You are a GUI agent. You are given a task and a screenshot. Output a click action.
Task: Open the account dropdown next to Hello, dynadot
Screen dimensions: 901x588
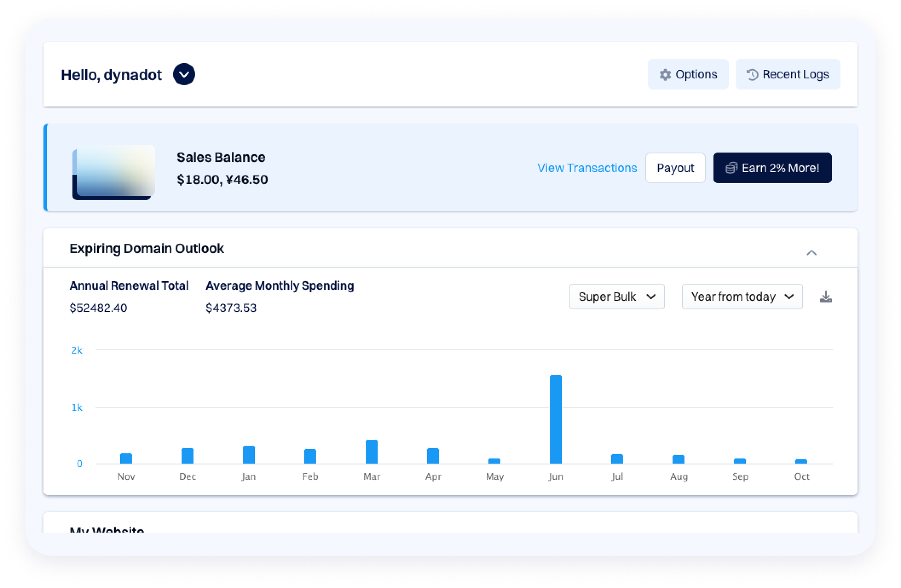pyautogui.click(x=184, y=74)
